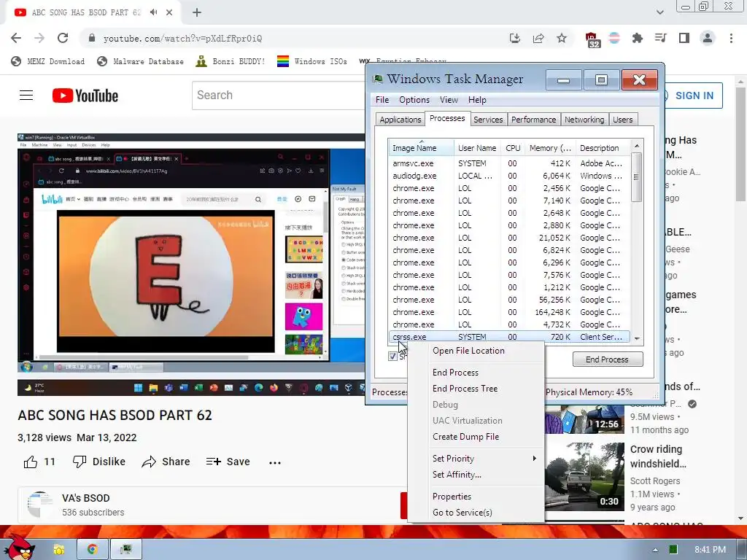This screenshot has height=560, width=747.
Task: Click the red ad-blocker extension icon
Action: point(591,39)
